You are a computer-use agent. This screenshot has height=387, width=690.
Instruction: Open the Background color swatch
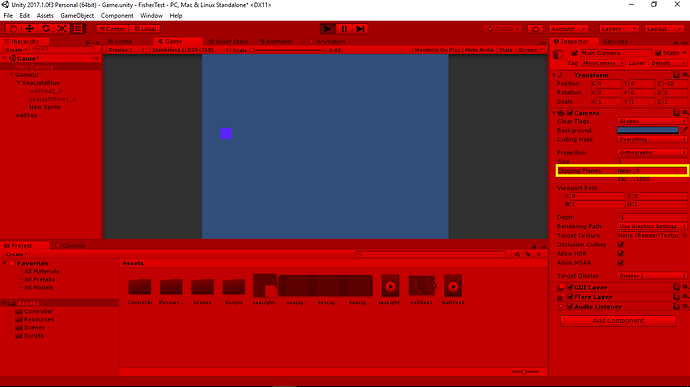pos(647,130)
